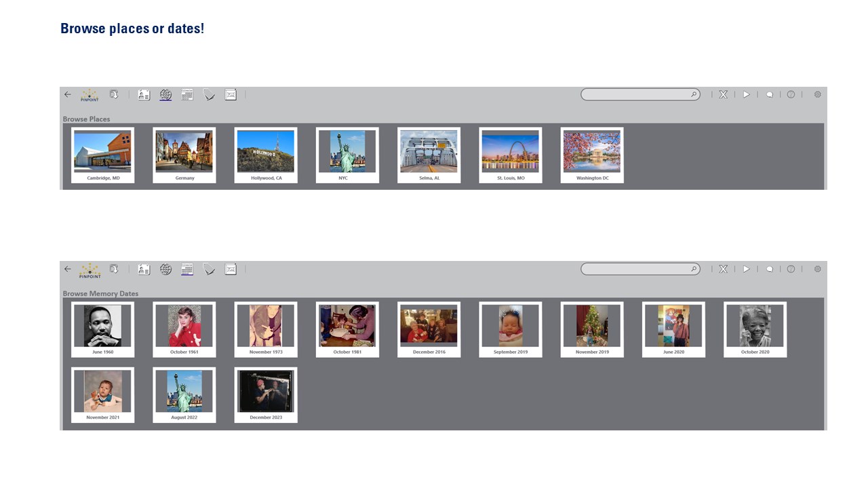Screen dimensions: 868x488
Task: Select the December 2023 memory thumbnail
Action: (x=266, y=395)
